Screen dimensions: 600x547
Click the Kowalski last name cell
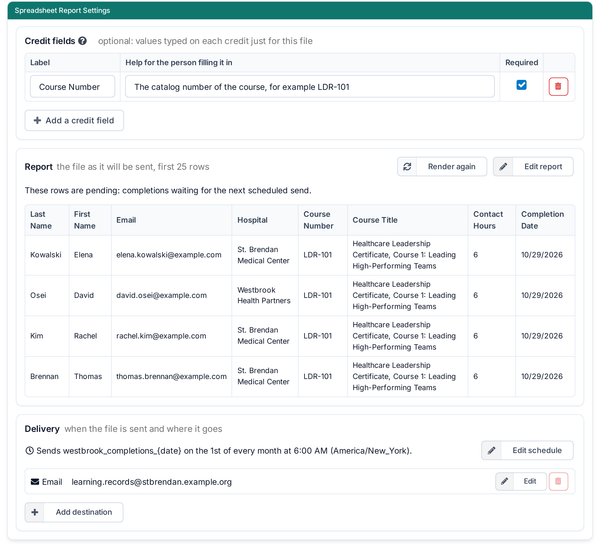[47, 255]
